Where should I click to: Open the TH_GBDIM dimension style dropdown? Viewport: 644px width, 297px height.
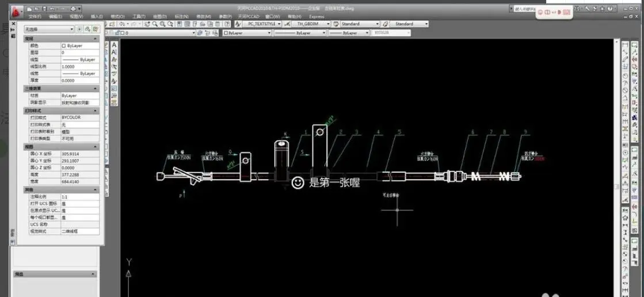click(311, 24)
